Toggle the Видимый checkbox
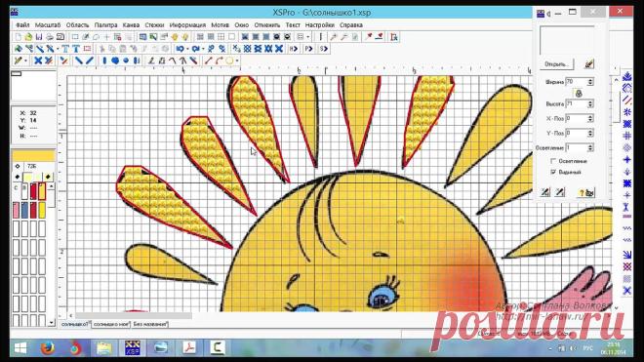 click(x=553, y=172)
